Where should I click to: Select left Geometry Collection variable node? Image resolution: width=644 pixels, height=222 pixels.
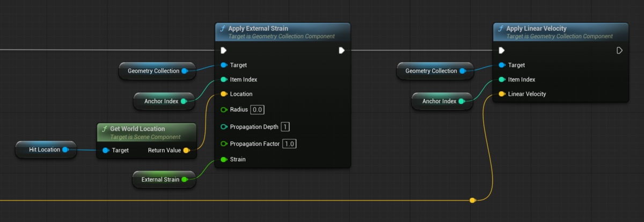coord(157,71)
